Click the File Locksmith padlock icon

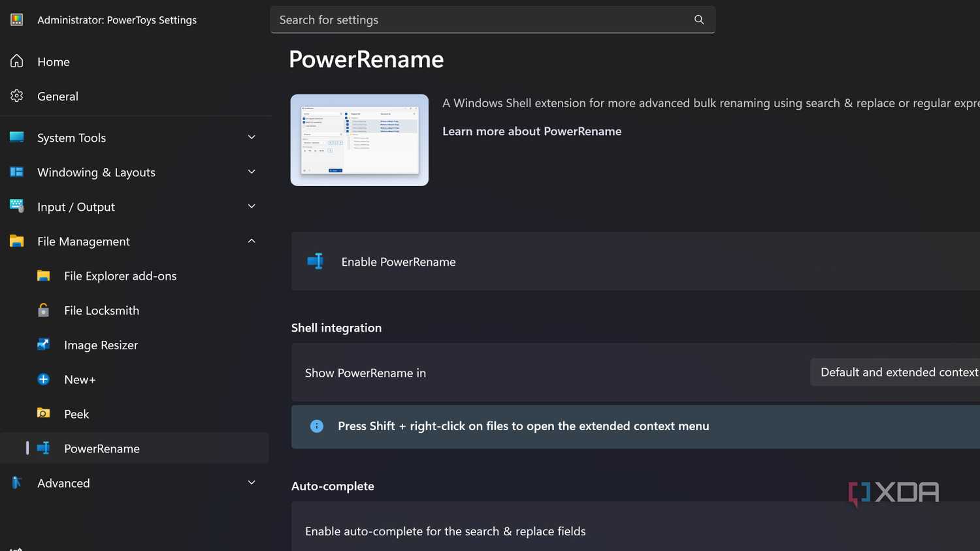point(43,310)
